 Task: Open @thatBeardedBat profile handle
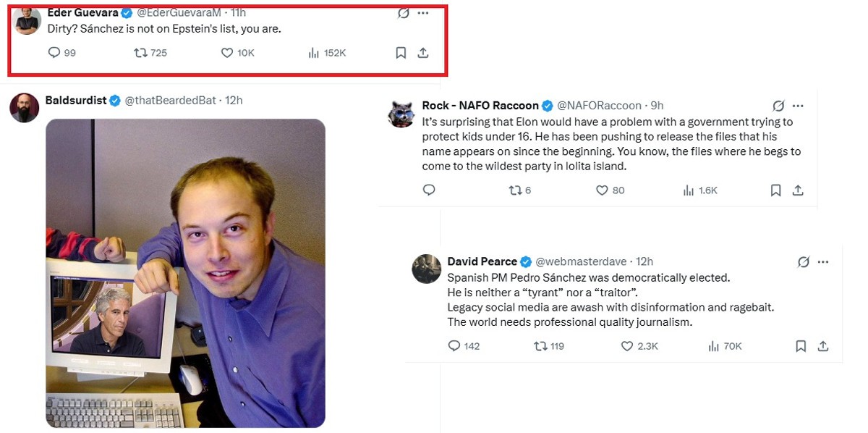[170, 100]
